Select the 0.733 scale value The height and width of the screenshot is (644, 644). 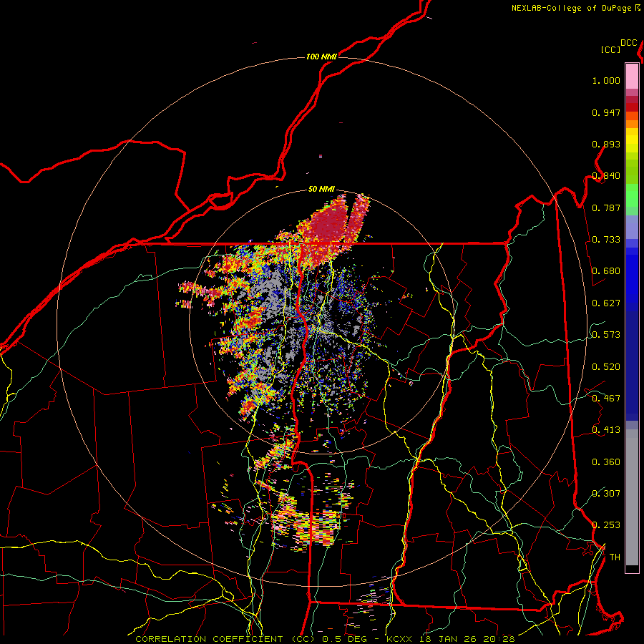(606, 240)
